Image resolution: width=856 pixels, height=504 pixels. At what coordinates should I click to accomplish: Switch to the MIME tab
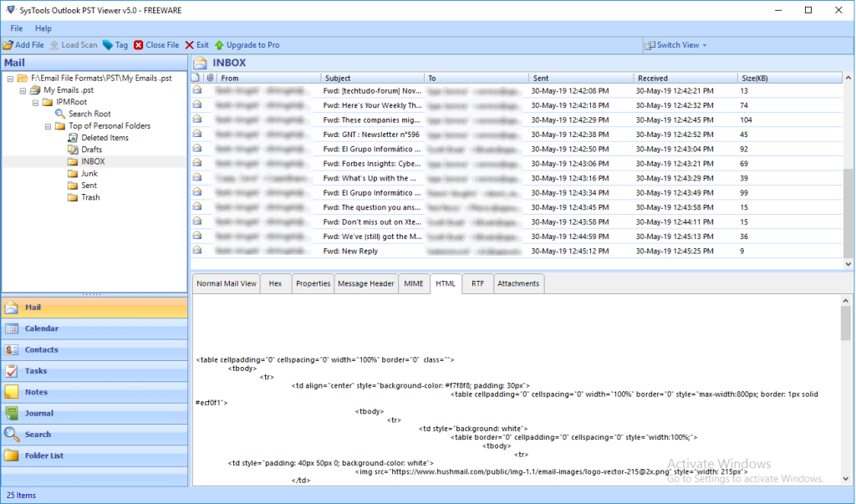[413, 284]
